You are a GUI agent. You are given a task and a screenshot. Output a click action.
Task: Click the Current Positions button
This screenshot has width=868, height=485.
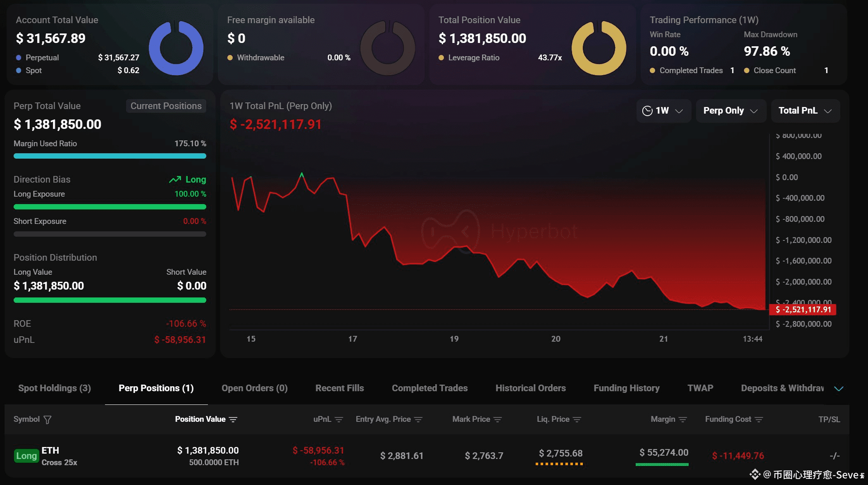point(166,106)
